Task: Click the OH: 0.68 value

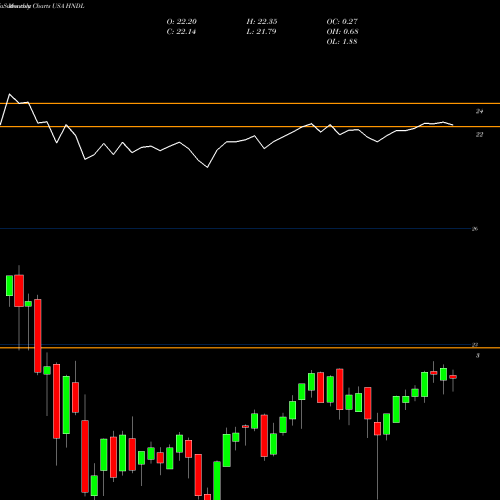Action: 342,32
